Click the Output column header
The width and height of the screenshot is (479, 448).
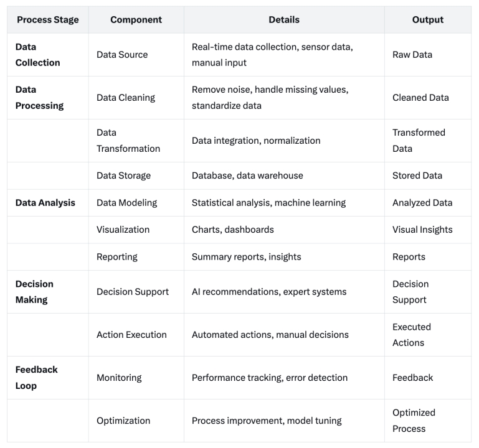[x=427, y=20]
